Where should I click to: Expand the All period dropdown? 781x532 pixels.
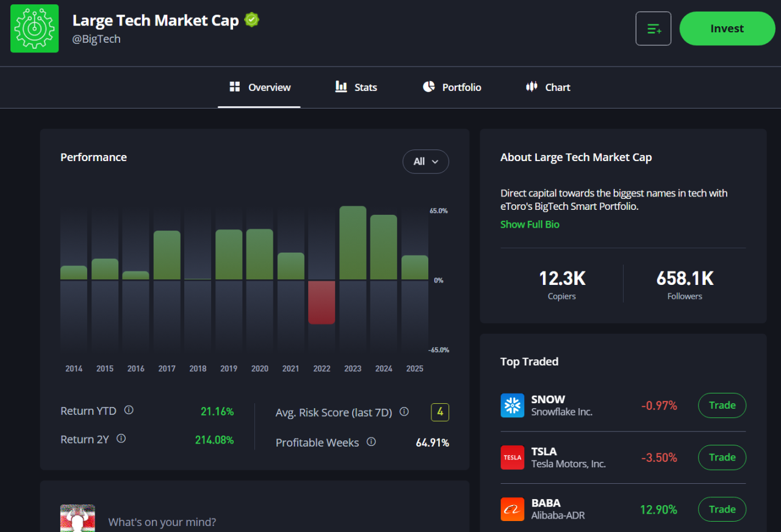pos(426,162)
